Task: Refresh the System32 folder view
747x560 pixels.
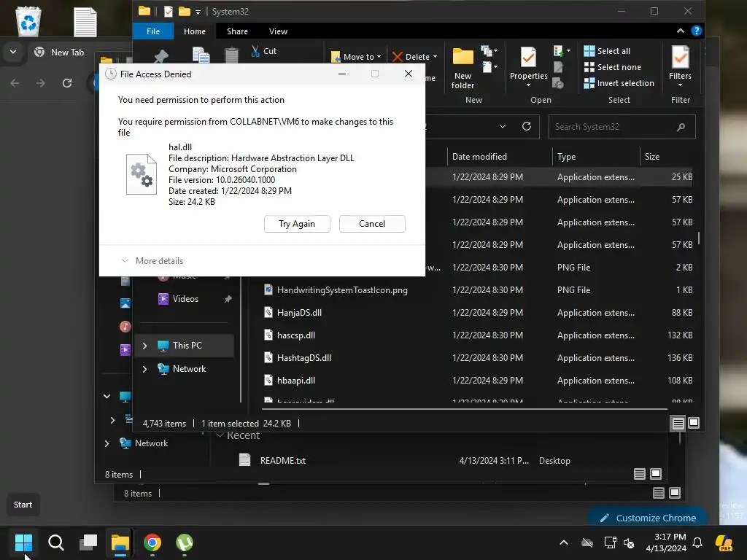Action: [527, 126]
